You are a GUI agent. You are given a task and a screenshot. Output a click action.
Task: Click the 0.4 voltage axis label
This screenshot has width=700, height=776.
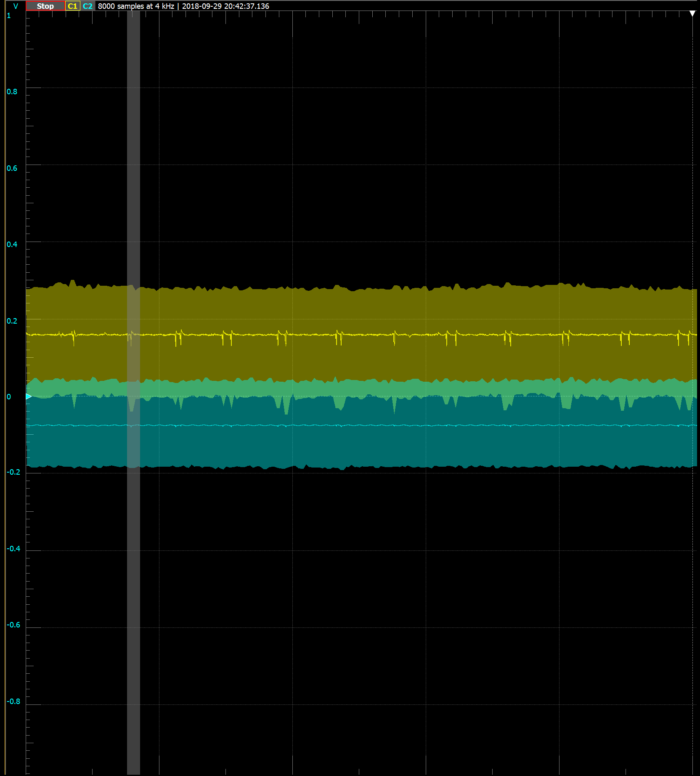[x=12, y=244]
